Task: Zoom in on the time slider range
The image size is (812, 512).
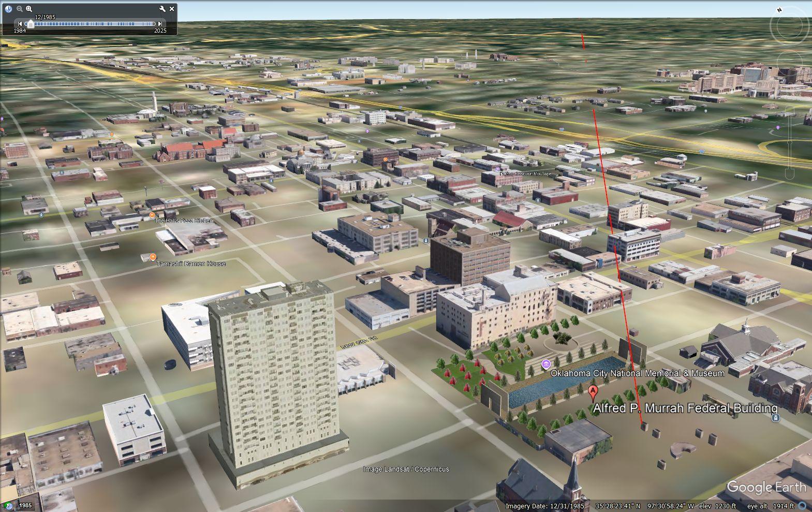Action: 29,9
